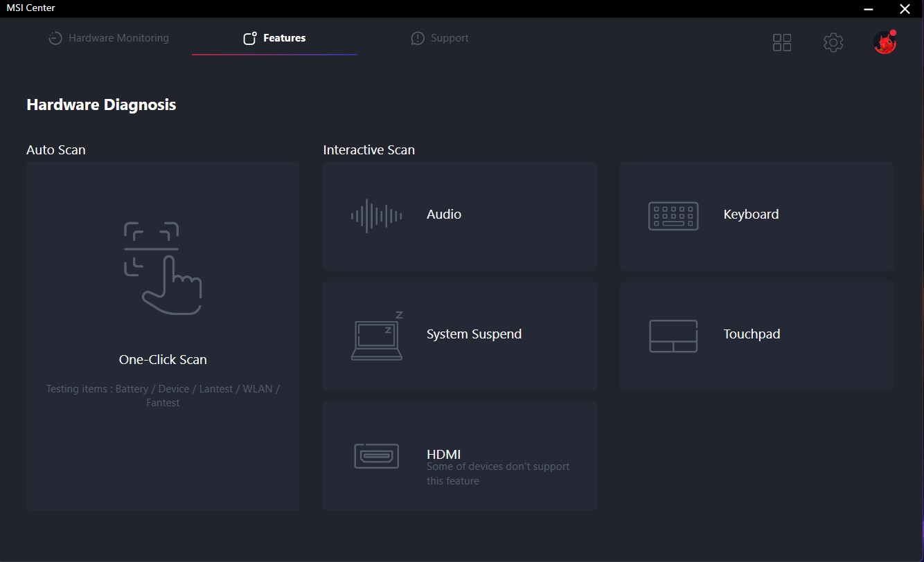This screenshot has width=924, height=562.
Task: Click the red dragon user avatar
Action: tap(885, 42)
